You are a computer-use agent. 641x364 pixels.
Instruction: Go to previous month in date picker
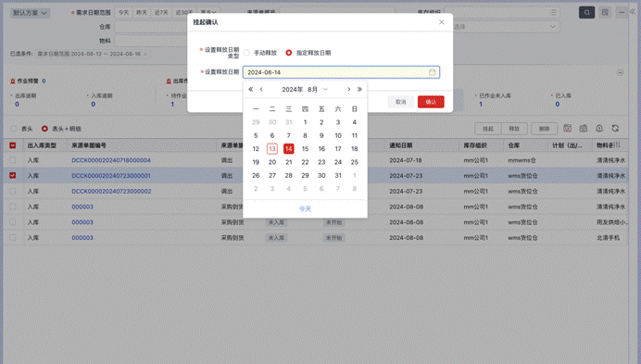[261, 89]
